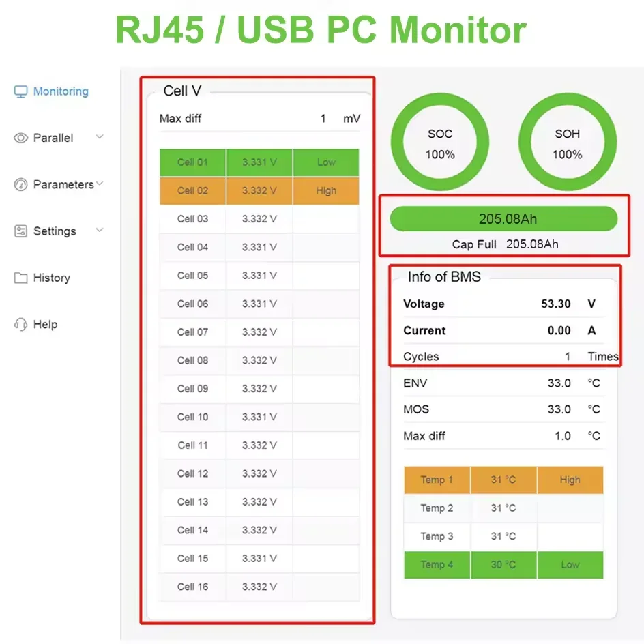Click the Max diff 1 mV value

point(322,117)
